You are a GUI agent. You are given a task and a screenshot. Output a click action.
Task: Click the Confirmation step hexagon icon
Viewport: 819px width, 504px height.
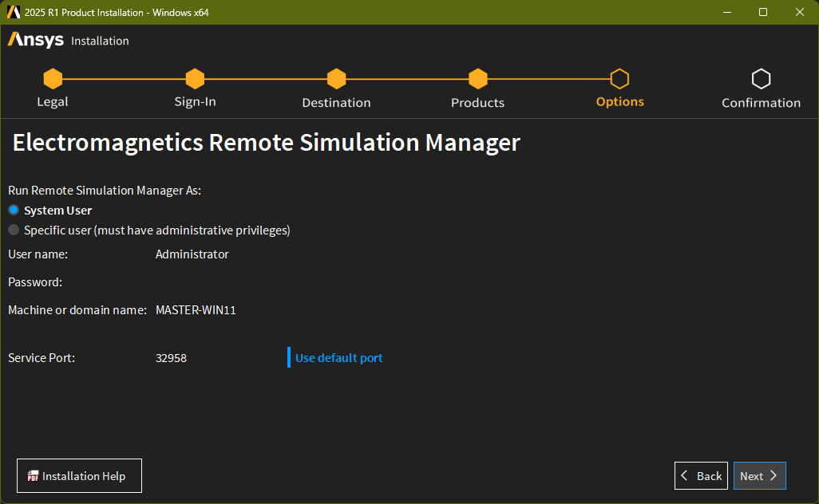tap(761, 79)
